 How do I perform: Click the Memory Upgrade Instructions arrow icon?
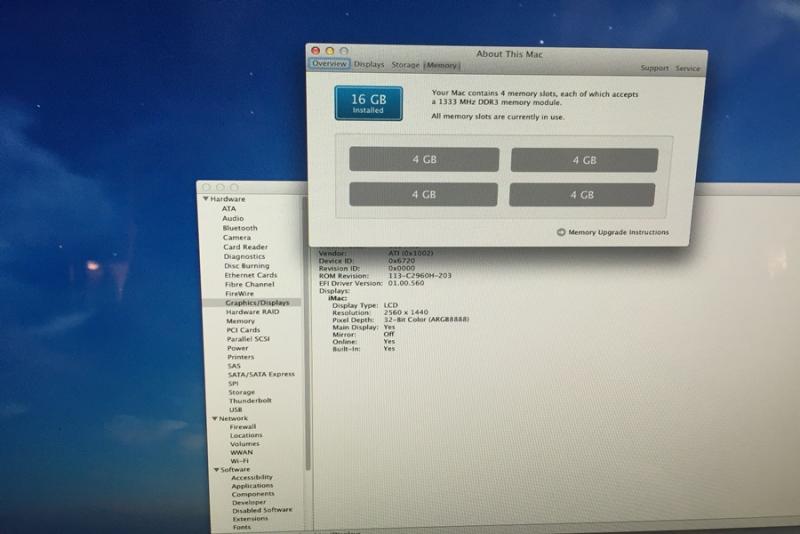point(561,232)
